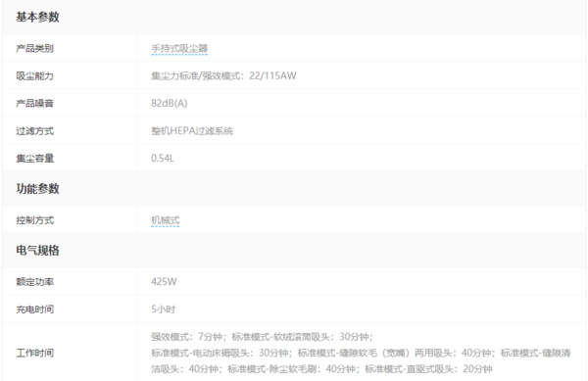Click the 吸尘能力 row label
Image resolution: width=588 pixels, height=381 pixels.
coord(35,75)
